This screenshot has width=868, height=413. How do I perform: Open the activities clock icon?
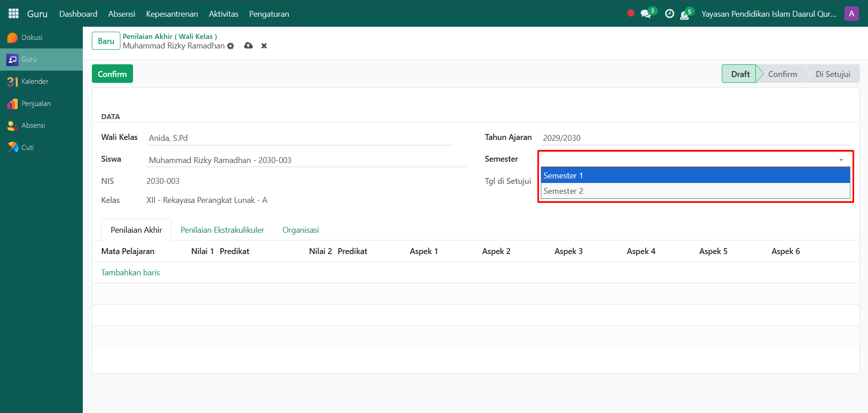(x=669, y=14)
